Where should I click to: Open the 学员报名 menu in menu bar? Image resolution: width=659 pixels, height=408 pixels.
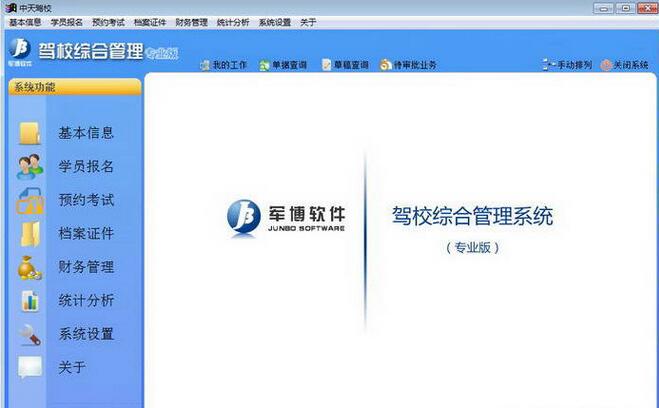[x=66, y=23]
